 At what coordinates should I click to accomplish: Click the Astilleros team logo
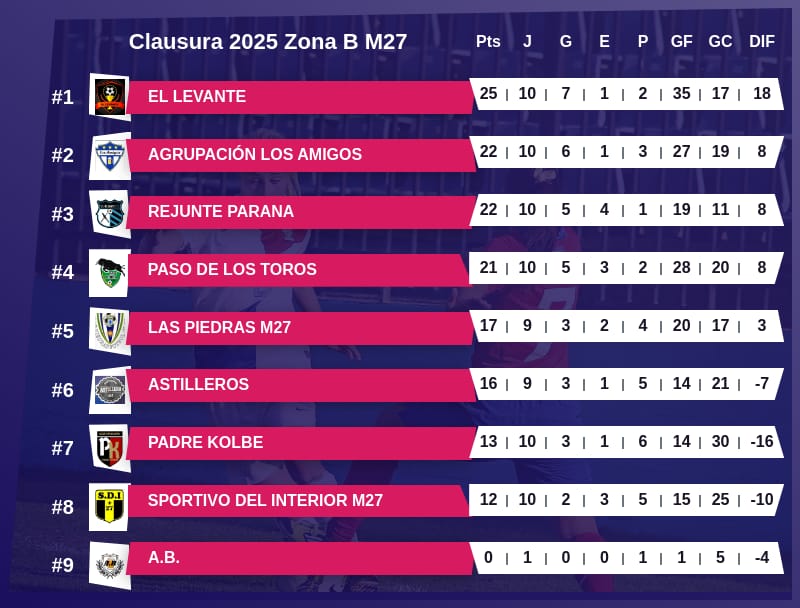(x=109, y=388)
